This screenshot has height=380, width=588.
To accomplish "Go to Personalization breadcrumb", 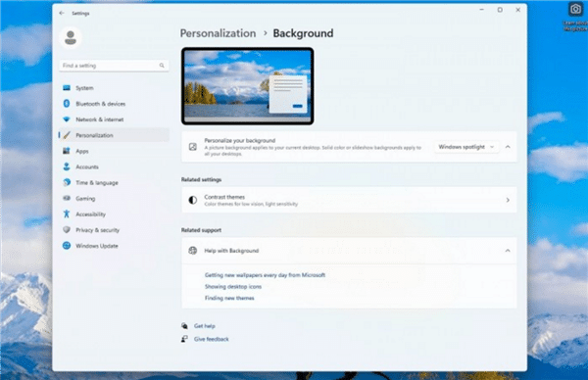I will (218, 33).
